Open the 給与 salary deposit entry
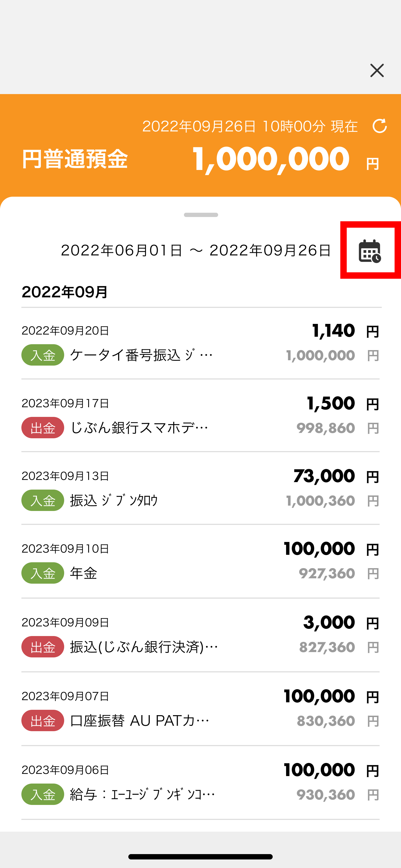 pos(200,783)
